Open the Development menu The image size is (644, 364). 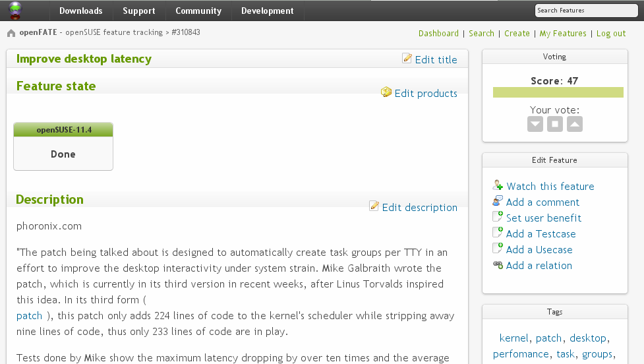click(268, 11)
